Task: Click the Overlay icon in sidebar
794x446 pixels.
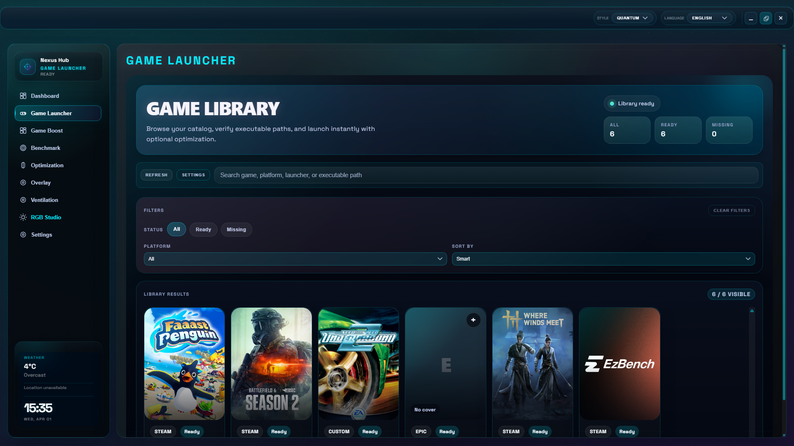Action: click(23, 183)
